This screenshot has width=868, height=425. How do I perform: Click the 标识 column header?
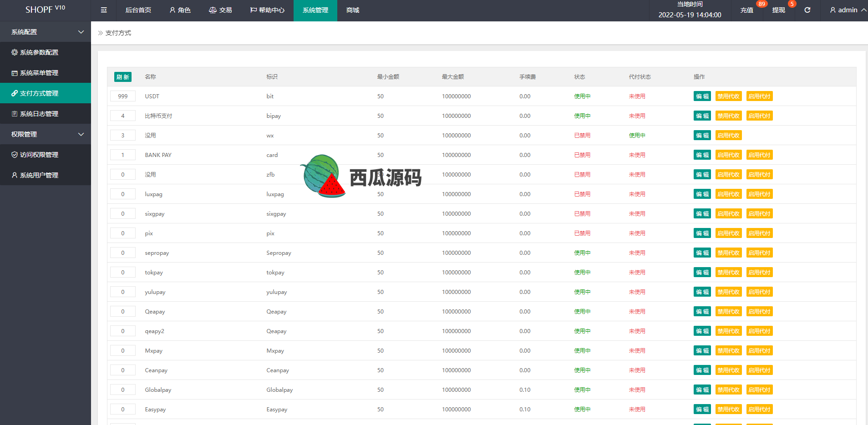[x=272, y=77]
